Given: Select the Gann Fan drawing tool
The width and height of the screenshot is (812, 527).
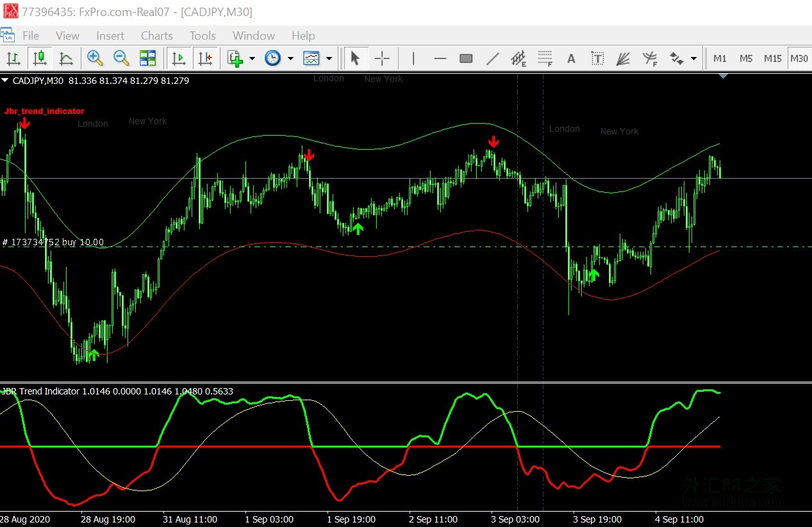Looking at the screenshot, I should point(623,59).
